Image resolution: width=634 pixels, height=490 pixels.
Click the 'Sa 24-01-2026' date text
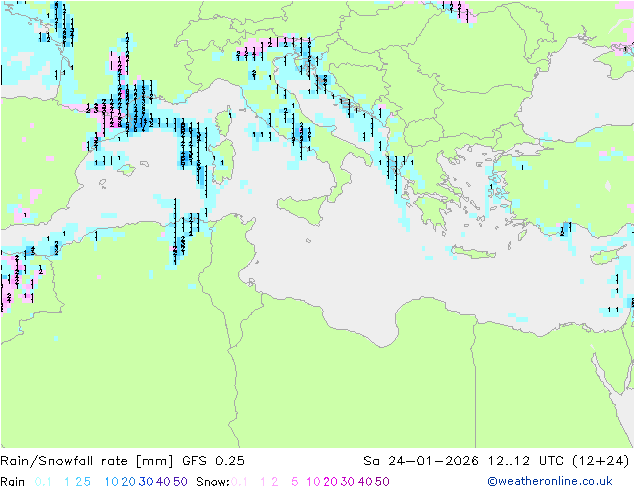421,461
